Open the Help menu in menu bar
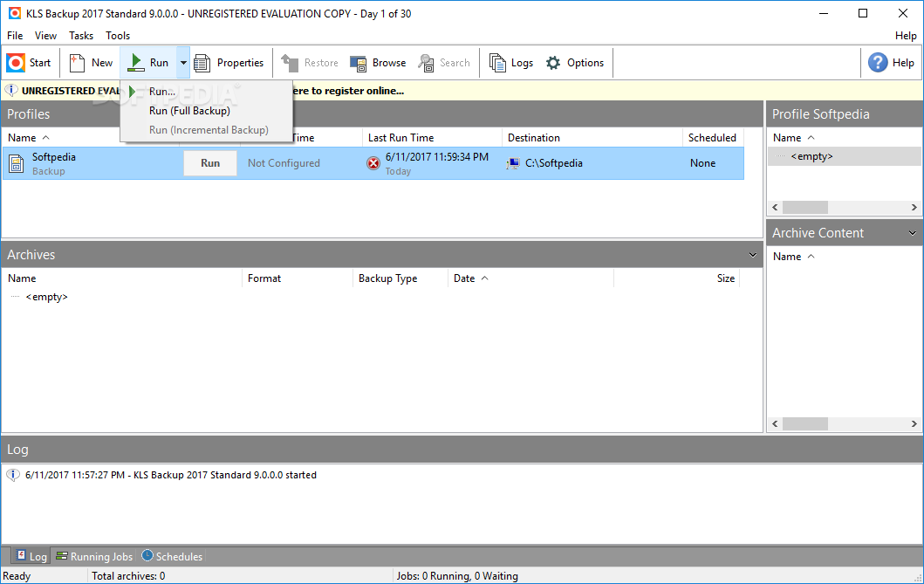The image size is (924, 584). point(906,36)
